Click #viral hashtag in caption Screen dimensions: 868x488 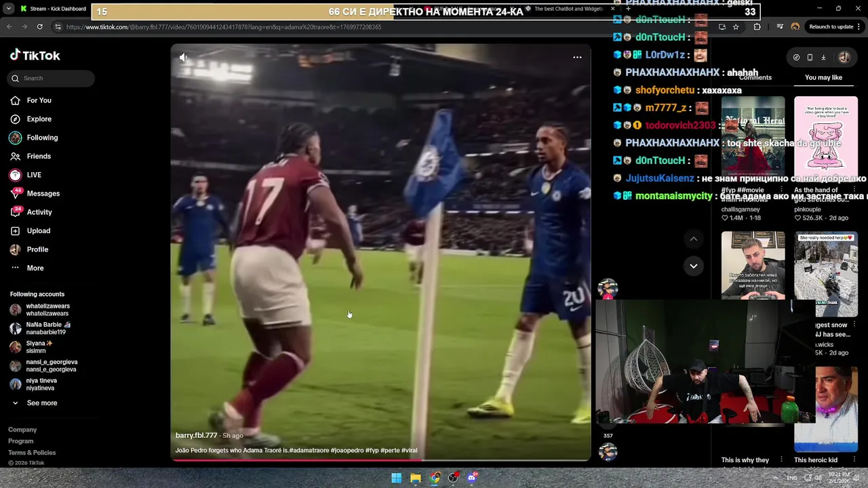click(409, 451)
